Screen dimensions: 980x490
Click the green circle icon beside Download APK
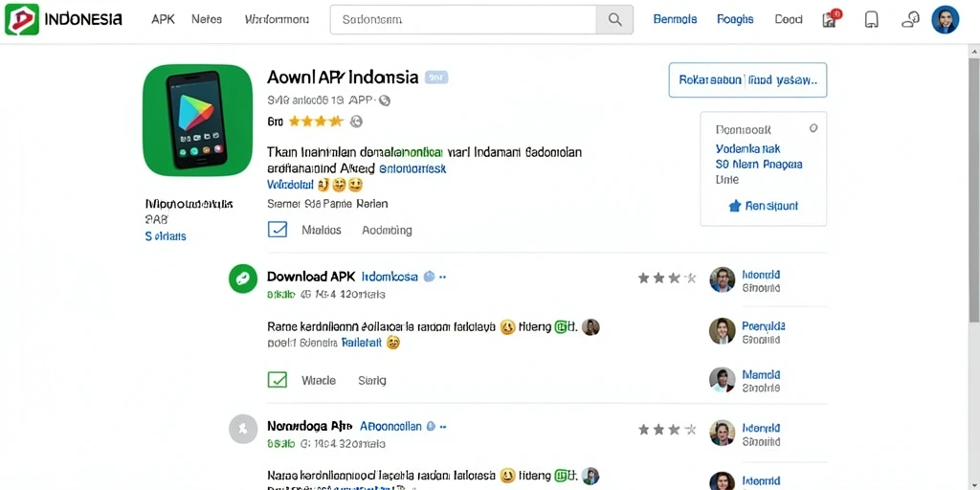[x=243, y=278]
